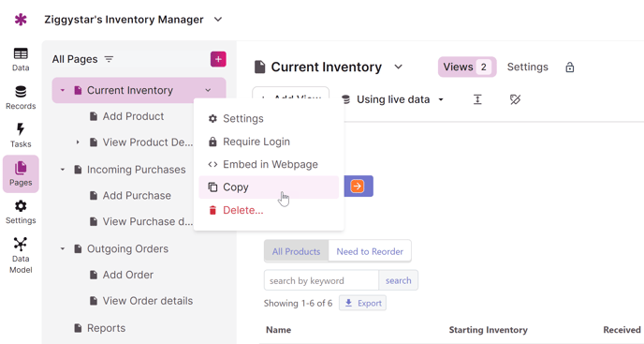
Task: Open the Data Model section
Action: point(21,255)
